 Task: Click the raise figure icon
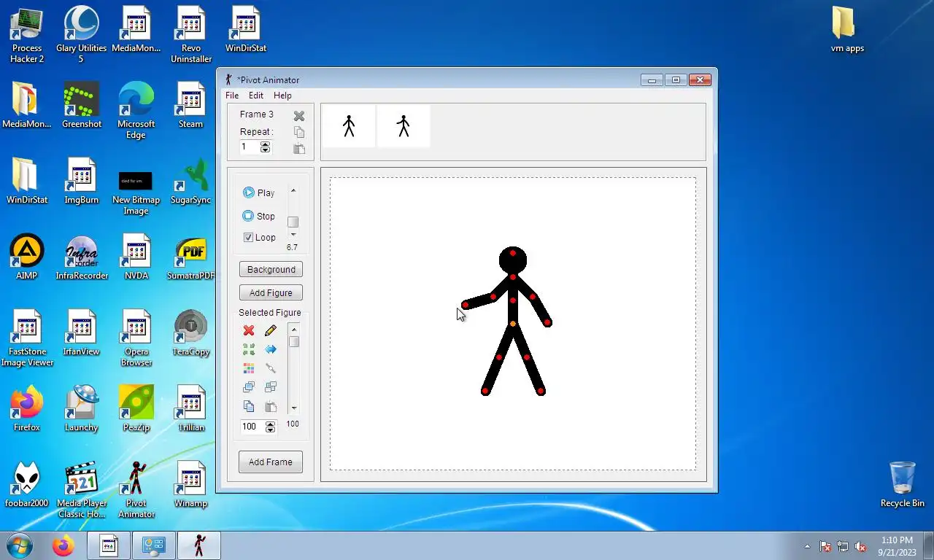[x=249, y=387]
